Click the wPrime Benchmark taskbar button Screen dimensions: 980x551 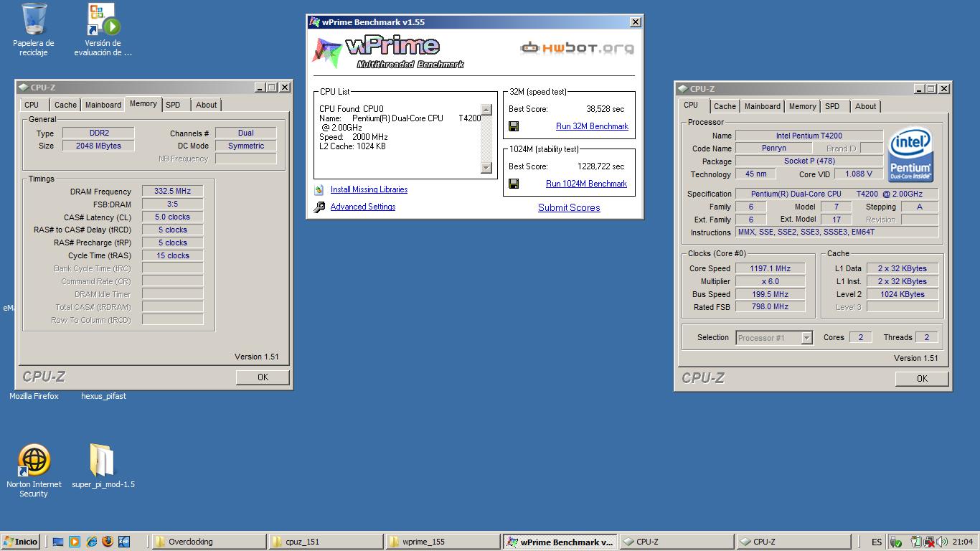click(x=560, y=542)
